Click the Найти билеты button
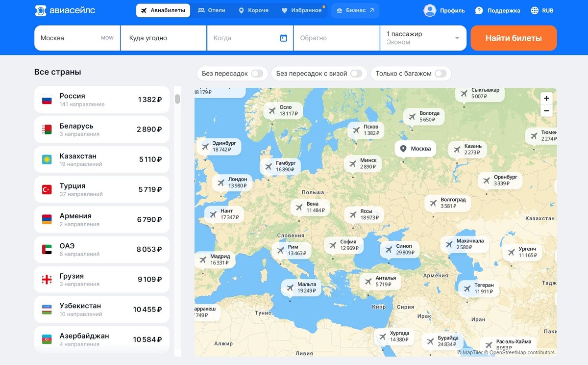The width and height of the screenshot is (588, 365). point(514,38)
